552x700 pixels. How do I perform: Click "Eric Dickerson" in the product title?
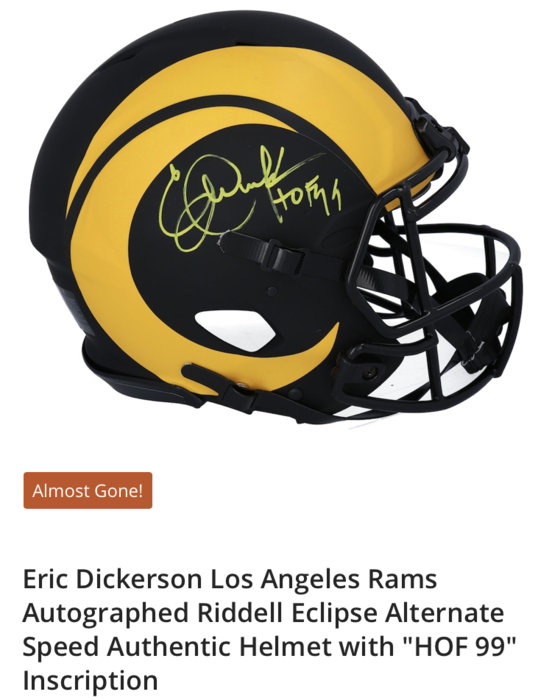[112, 579]
